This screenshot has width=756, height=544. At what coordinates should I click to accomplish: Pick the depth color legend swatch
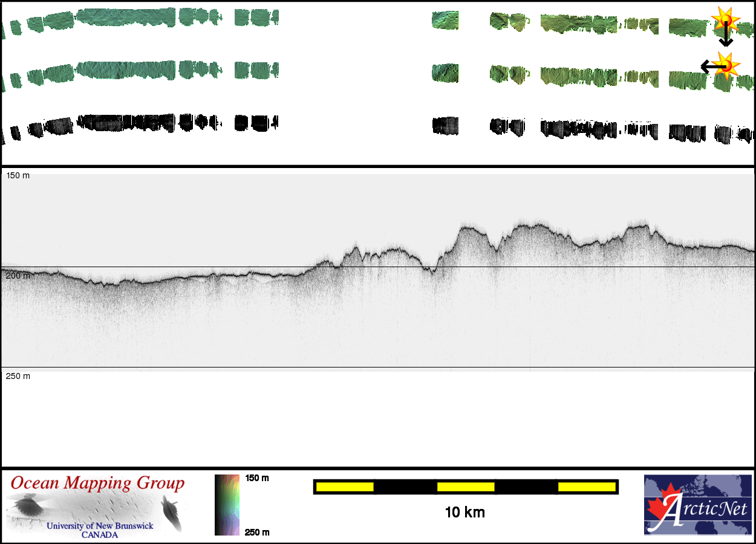tap(227, 505)
